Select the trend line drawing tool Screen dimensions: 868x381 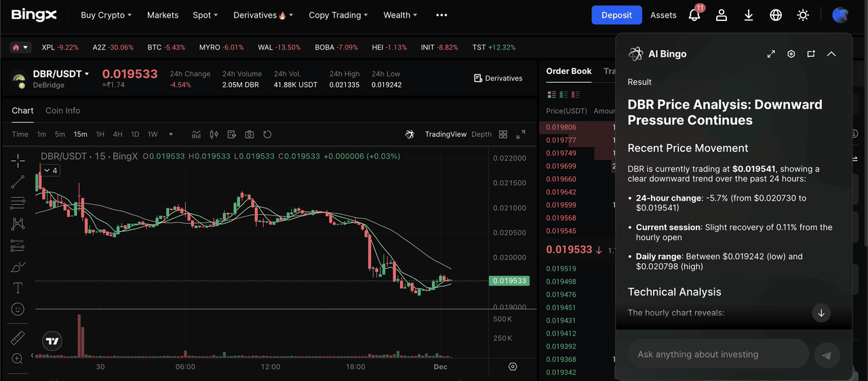(18, 182)
